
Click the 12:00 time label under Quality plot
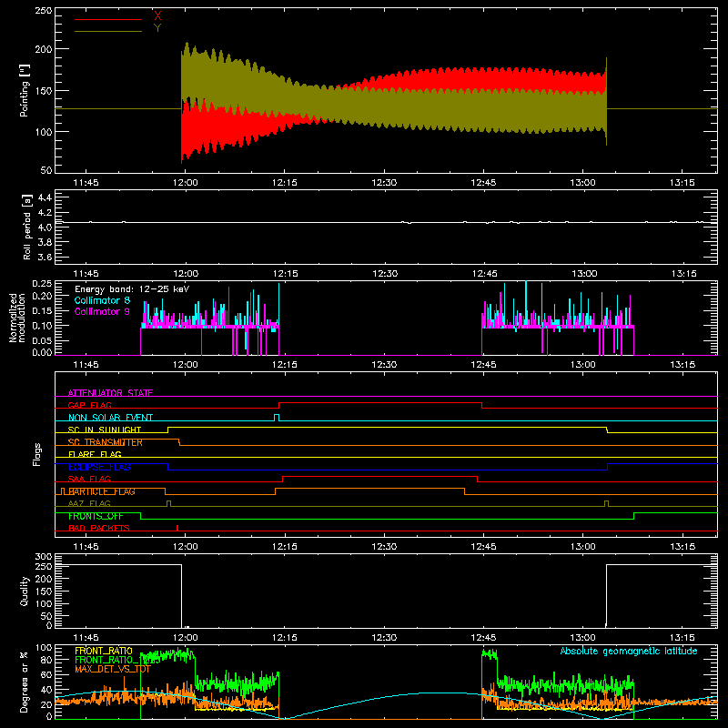pyautogui.click(x=186, y=638)
